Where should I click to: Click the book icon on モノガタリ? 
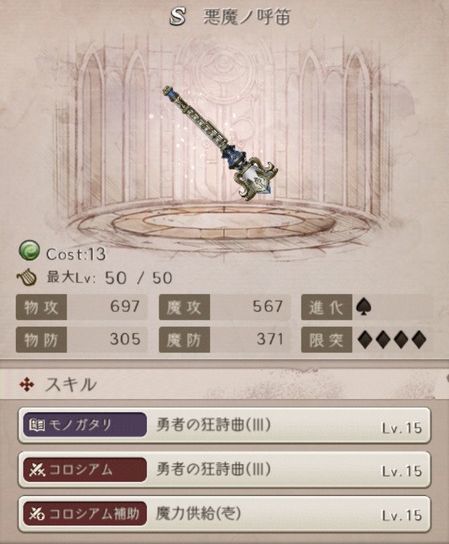37,425
